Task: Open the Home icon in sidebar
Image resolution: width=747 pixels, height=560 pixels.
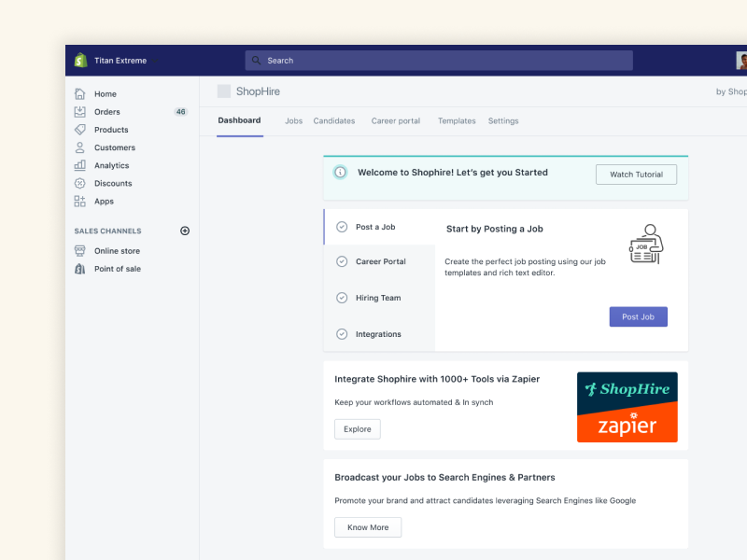Action: pyautogui.click(x=80, y=94)
